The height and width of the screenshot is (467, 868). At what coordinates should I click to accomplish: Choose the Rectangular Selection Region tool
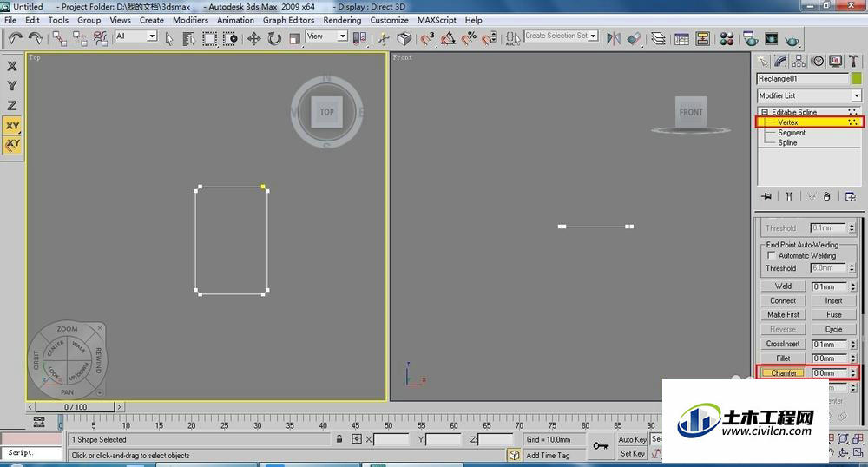209,39
